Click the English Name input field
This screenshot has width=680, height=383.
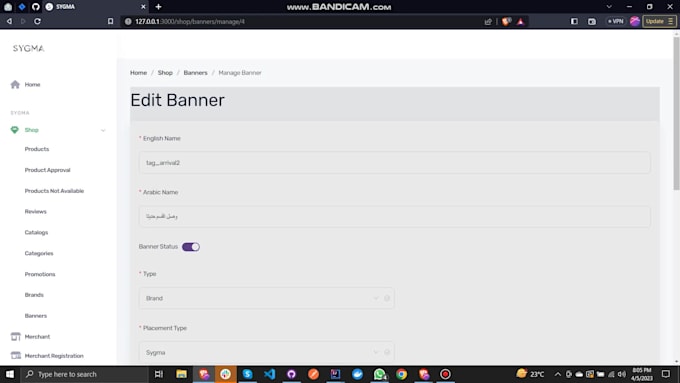(394, 163)
